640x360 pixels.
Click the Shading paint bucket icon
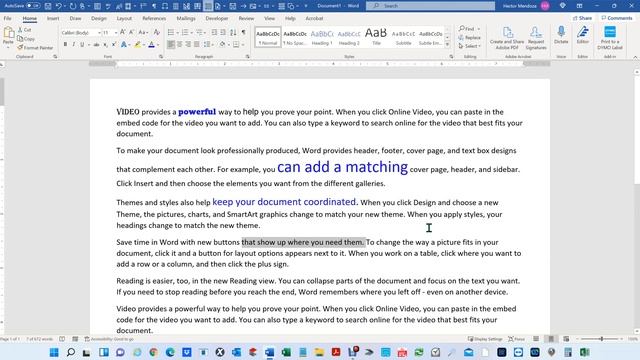[x=222, y=44]
